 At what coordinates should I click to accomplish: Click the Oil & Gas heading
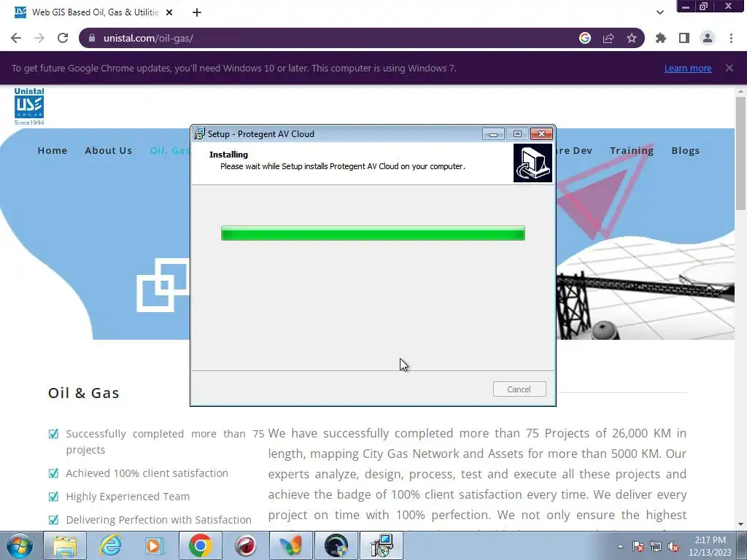click(83, 393)
